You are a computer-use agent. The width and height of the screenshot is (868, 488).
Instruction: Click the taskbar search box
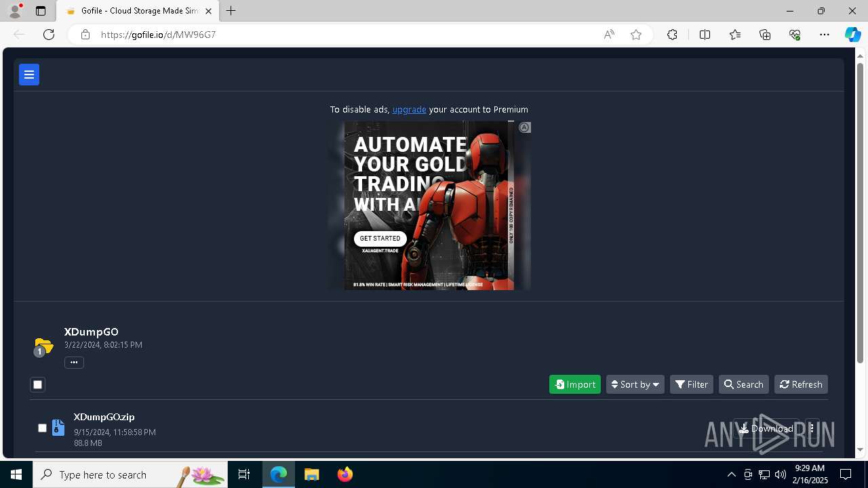(x=130, y=474)
